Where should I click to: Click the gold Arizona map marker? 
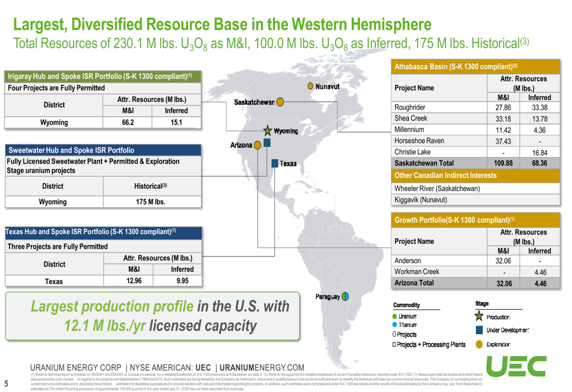[x=257, y=145]
